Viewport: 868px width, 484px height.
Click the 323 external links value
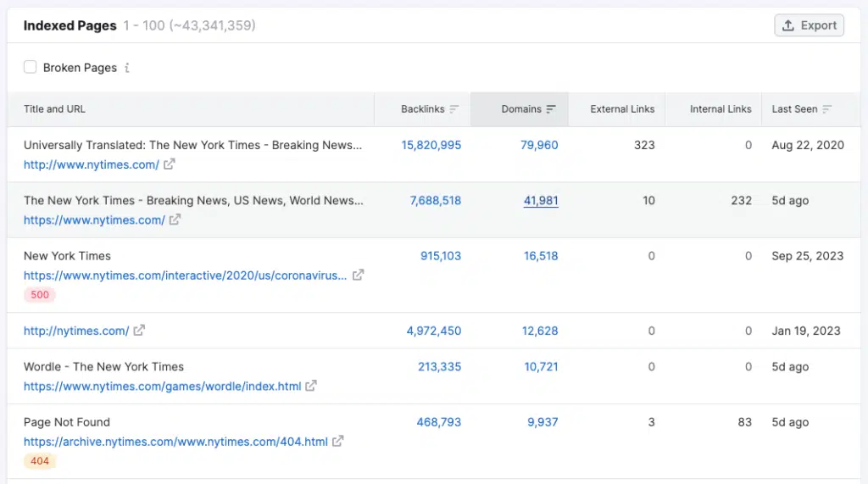[644, 145]
